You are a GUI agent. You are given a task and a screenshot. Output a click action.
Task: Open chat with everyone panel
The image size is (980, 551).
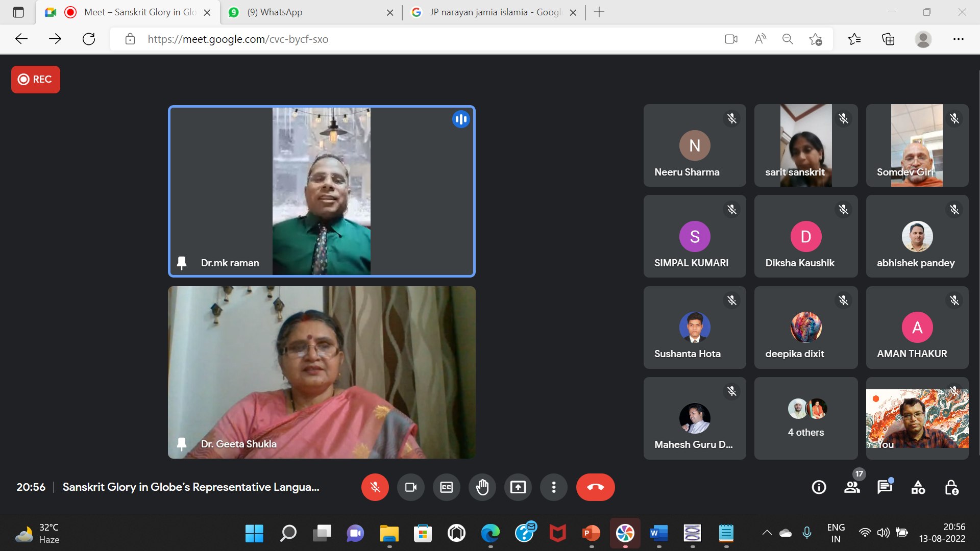(x=885, y=487)
